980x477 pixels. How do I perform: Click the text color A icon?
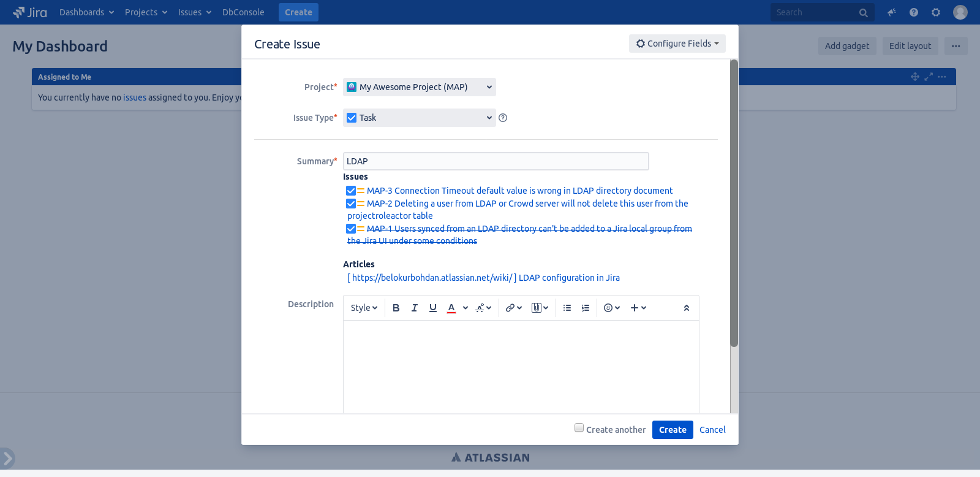(x=451, y=308)
